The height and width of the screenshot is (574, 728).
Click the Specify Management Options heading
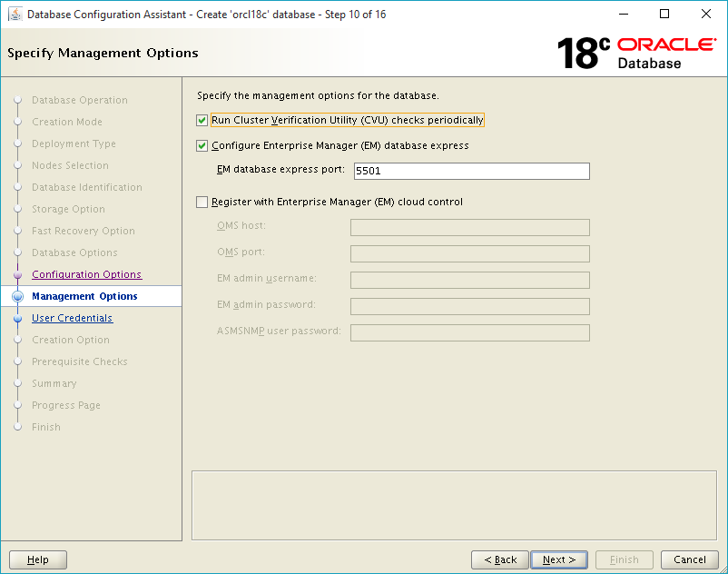(x=103, y=54)
